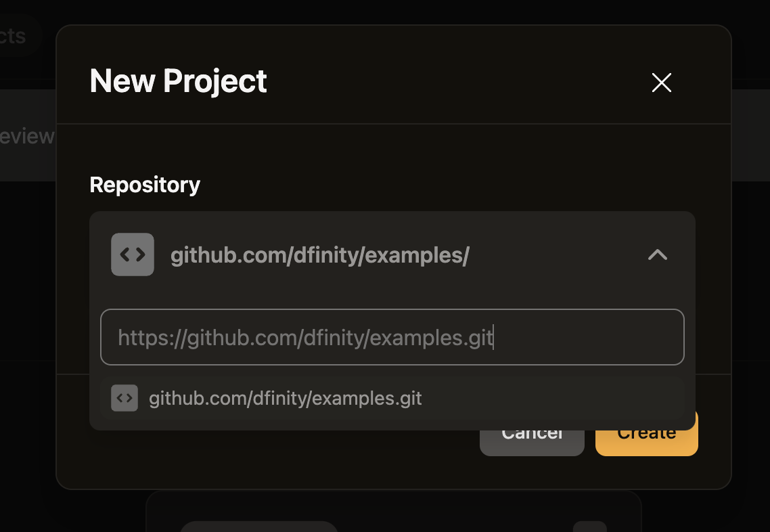
Task: Click the code icon beside examples.git suggestion
Action: (124, 398)
